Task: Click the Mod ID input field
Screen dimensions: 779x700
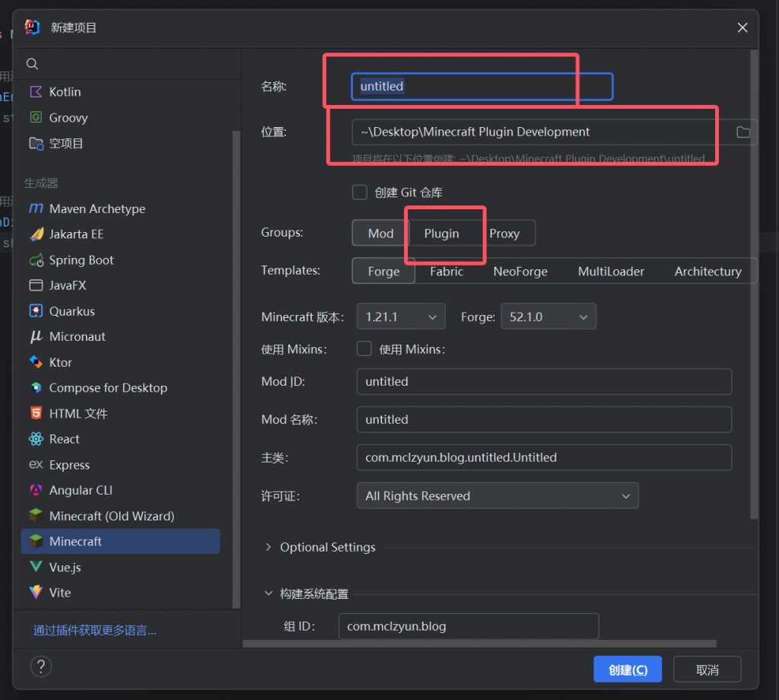Action: tap(544, 381)
